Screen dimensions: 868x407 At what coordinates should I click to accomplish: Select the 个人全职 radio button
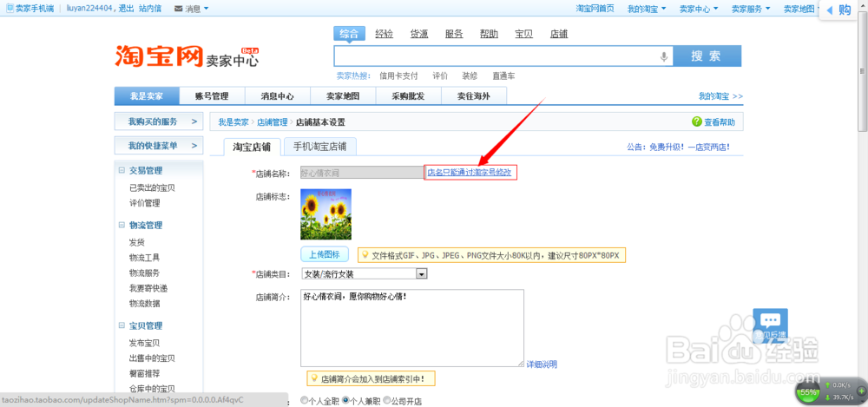(304, 400)
